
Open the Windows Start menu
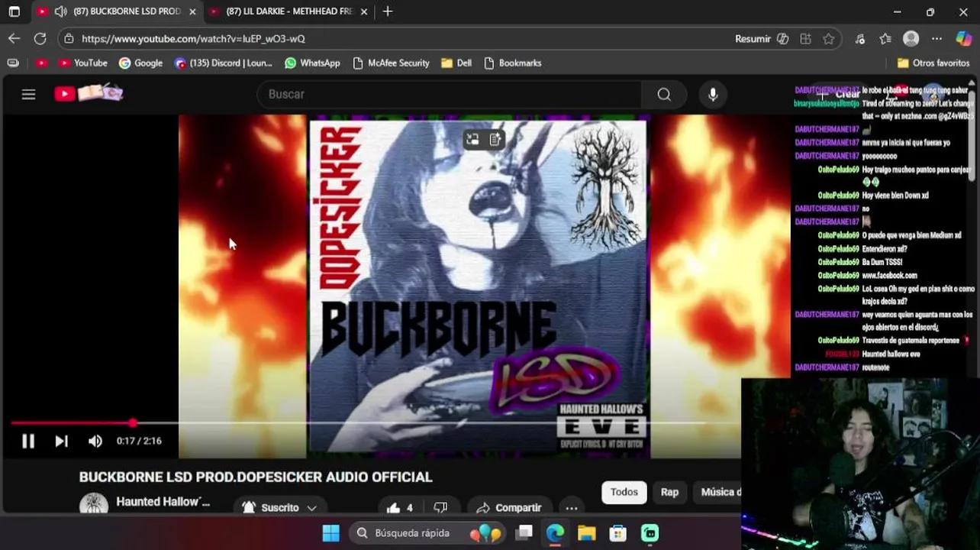click(330, 533)
